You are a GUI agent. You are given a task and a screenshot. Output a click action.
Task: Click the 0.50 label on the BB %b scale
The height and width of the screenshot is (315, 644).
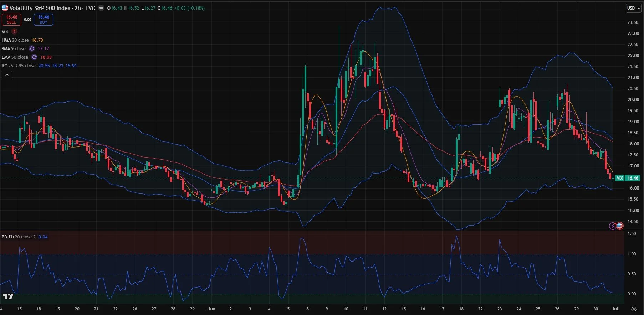(x=632, y=274)
